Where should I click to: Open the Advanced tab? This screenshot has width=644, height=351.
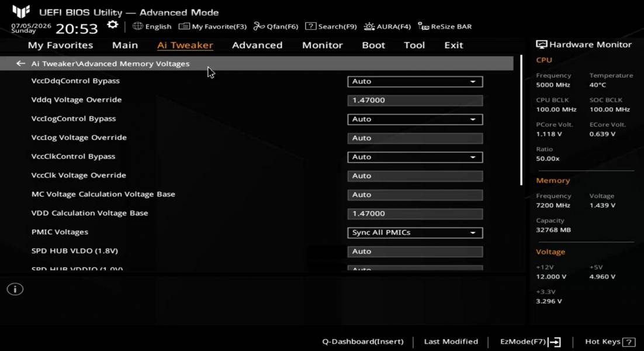click(257, 45)
